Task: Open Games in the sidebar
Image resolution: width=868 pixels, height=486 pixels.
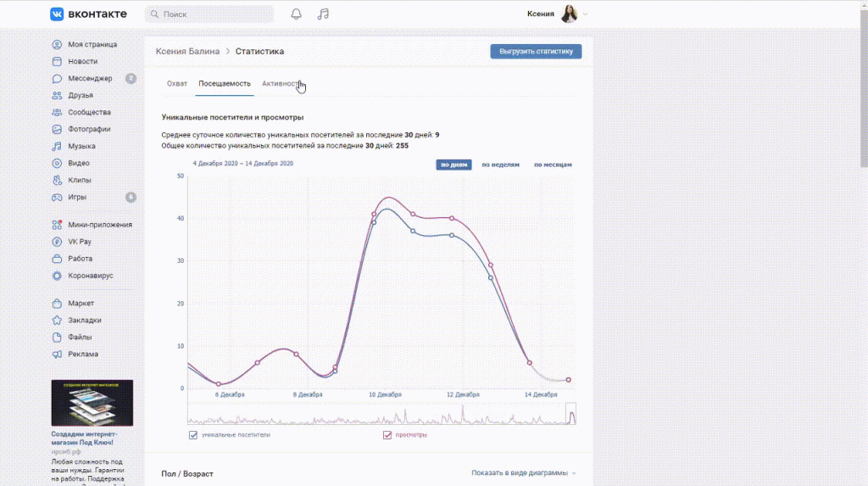Action: pos(77,197)
